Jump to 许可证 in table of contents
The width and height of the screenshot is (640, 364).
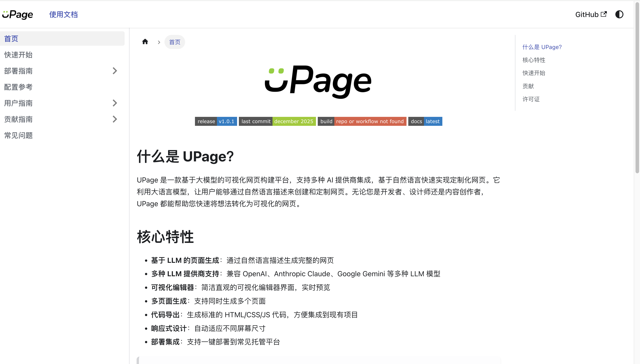531,99
